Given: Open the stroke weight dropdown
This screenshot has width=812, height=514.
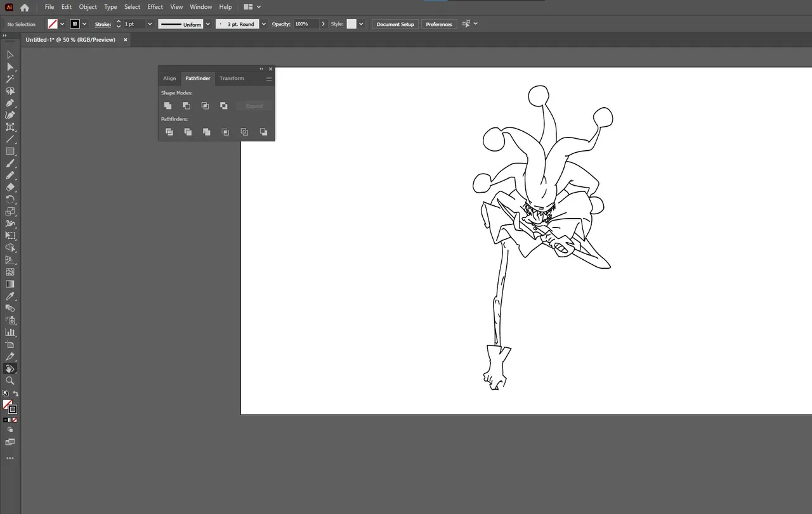Looking at the screenshot, I should pyautogui.click(x=150, y=24).
